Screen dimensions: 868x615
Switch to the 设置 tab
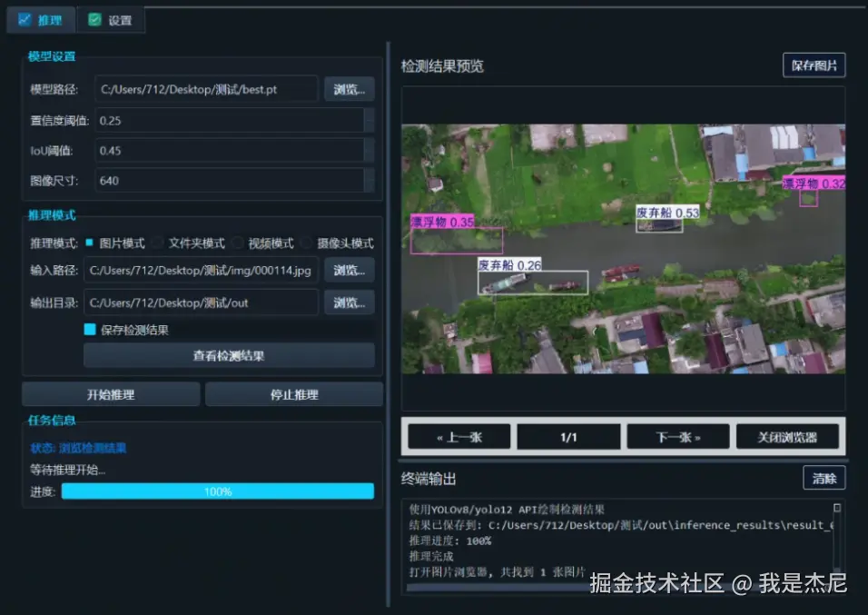tap(111, 18)
